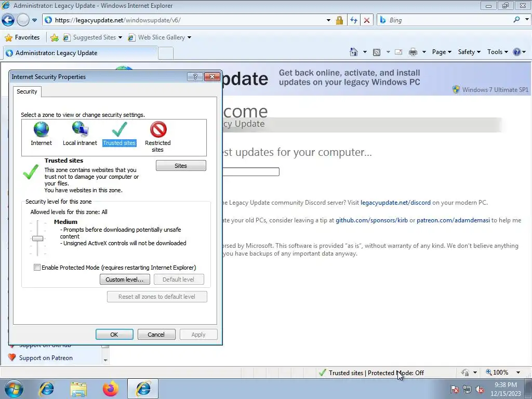Click the Back navigation arrow
532x399 pixels.
(x=8, y=20)
